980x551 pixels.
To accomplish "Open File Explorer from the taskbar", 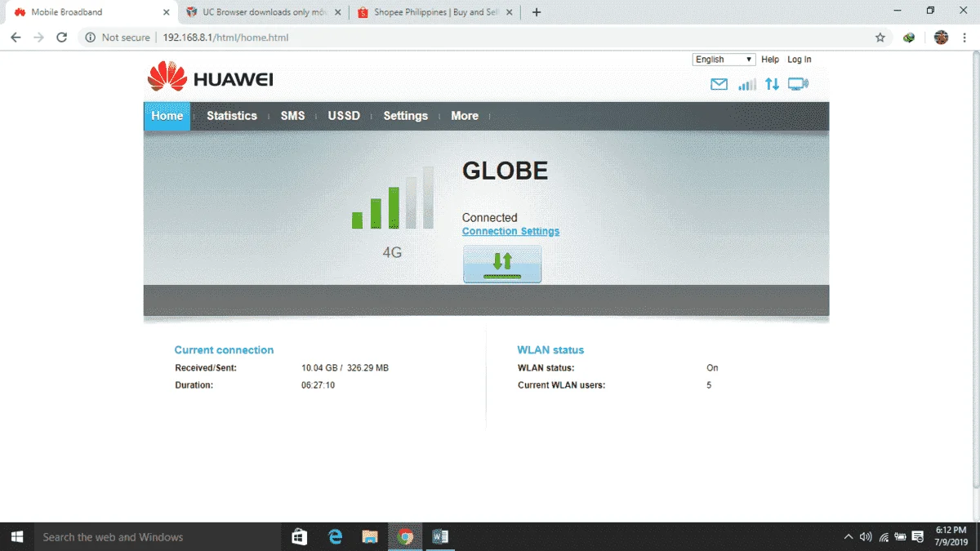I will tap(370, 536).
